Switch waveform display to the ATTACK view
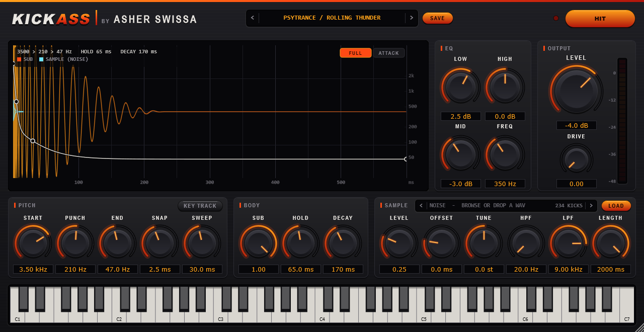This screenshot has height=332, width=644. pyautogui.click(x=389, y=53)
